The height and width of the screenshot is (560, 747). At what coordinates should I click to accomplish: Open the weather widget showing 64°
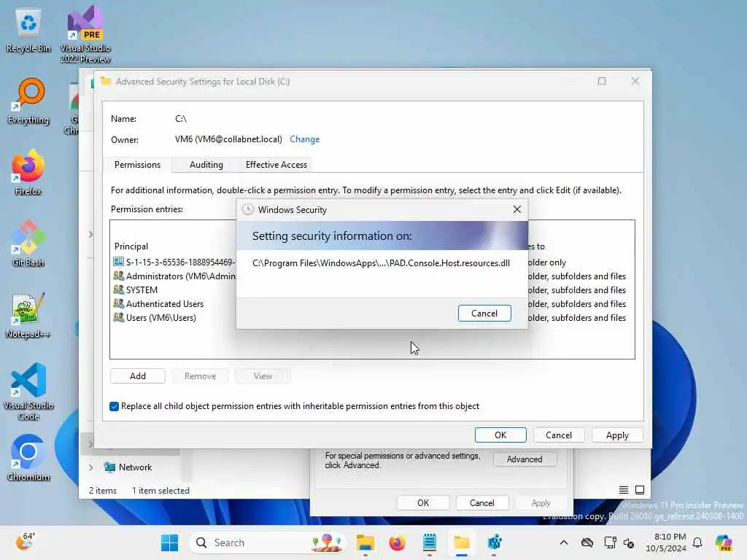point(25,542)
